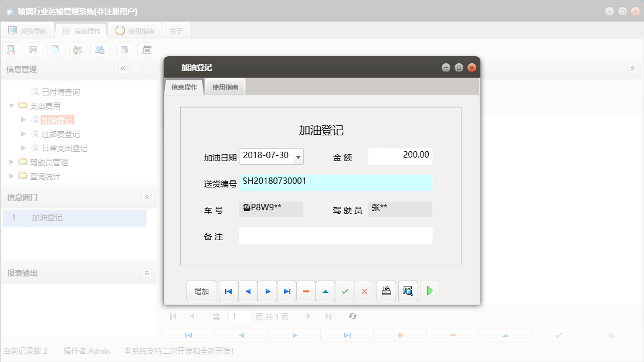Image resolution: width=644 pixels, height=362 pixels.
Task: Confirm the record with the green checkmark icon
Action: (345, 291)
